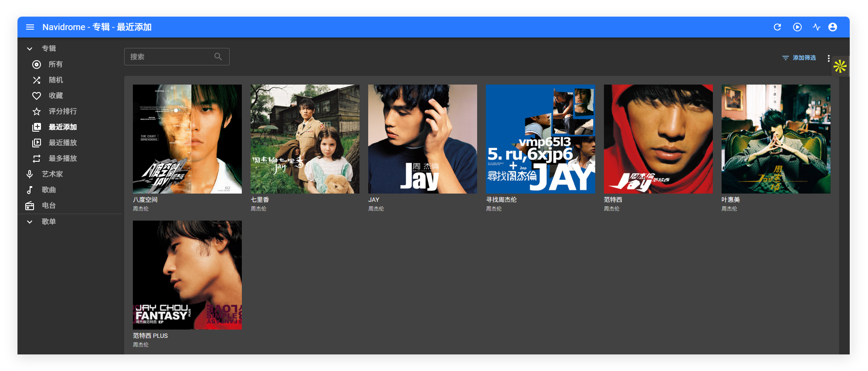868x371 pixels.
Task: Select 随机 random albums view
Action: 55,80
